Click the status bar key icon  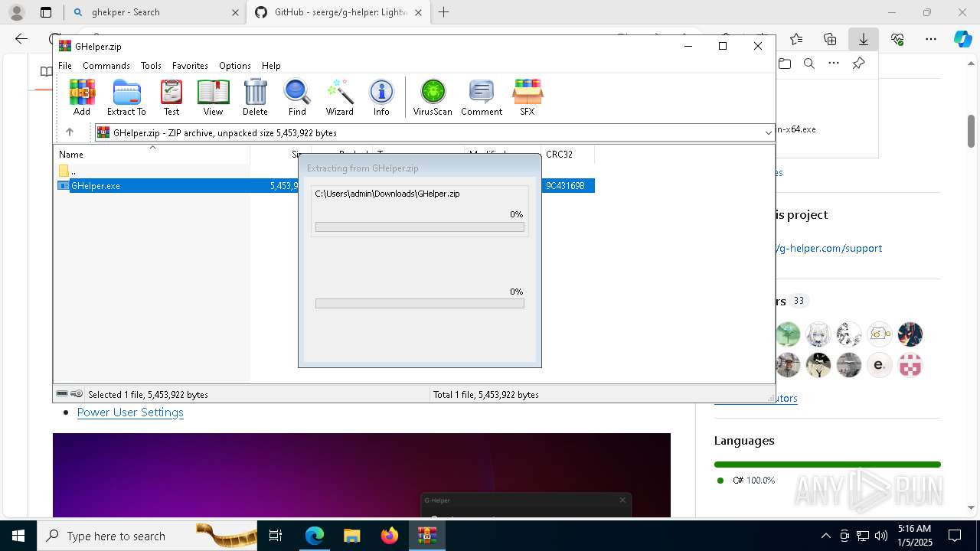click(77, 394)
